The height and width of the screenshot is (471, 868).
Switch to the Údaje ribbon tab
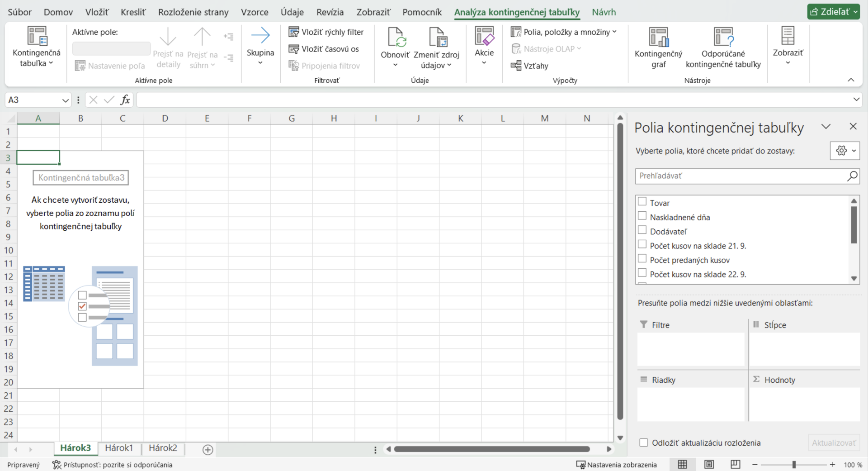click(x=292, y=12)
